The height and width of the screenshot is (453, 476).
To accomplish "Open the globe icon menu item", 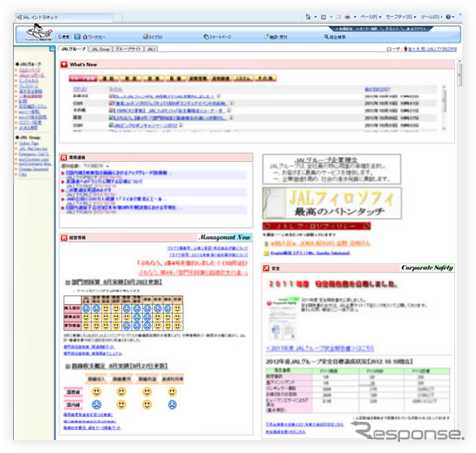I will pyautogui.click(x=217, y=37).
